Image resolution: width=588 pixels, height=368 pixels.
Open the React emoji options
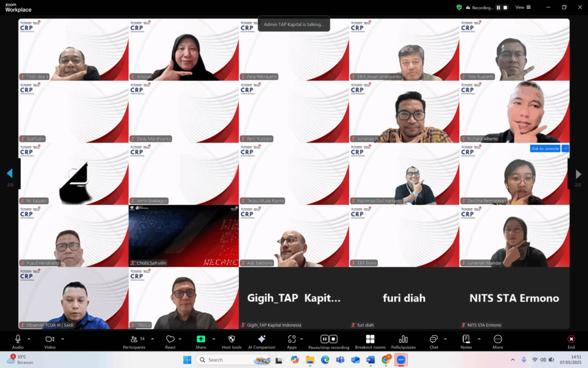(x=170, y=342)
